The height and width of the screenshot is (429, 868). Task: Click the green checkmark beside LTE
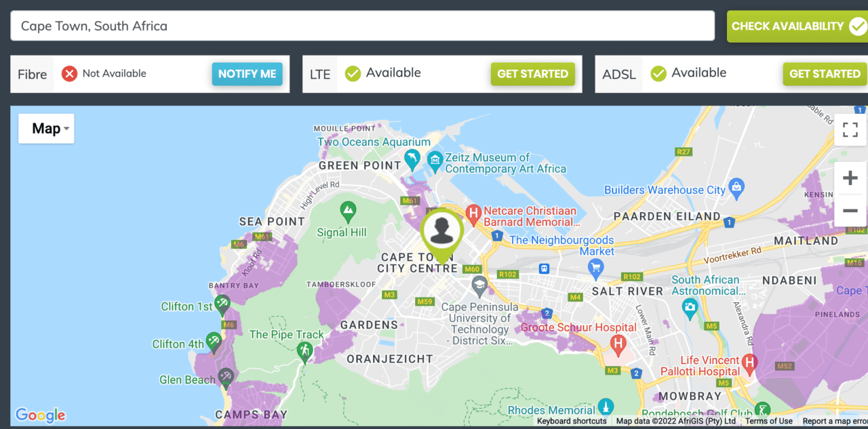point(353,73)
